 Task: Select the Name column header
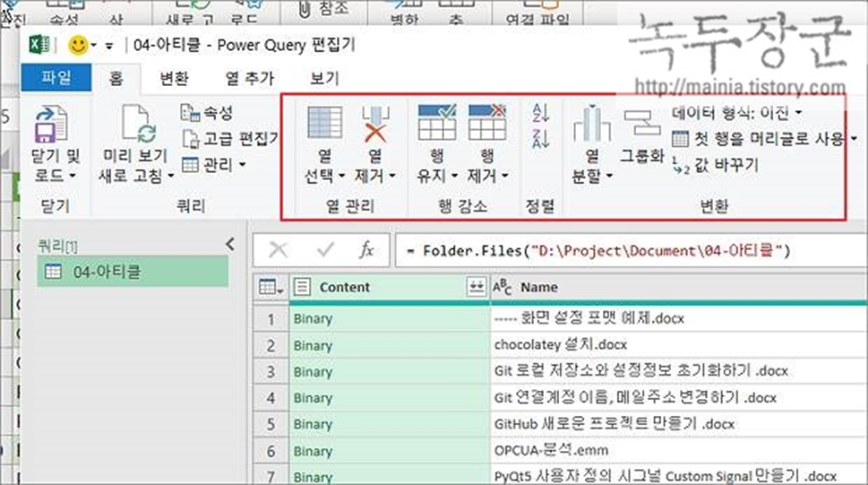pos(679,287)
